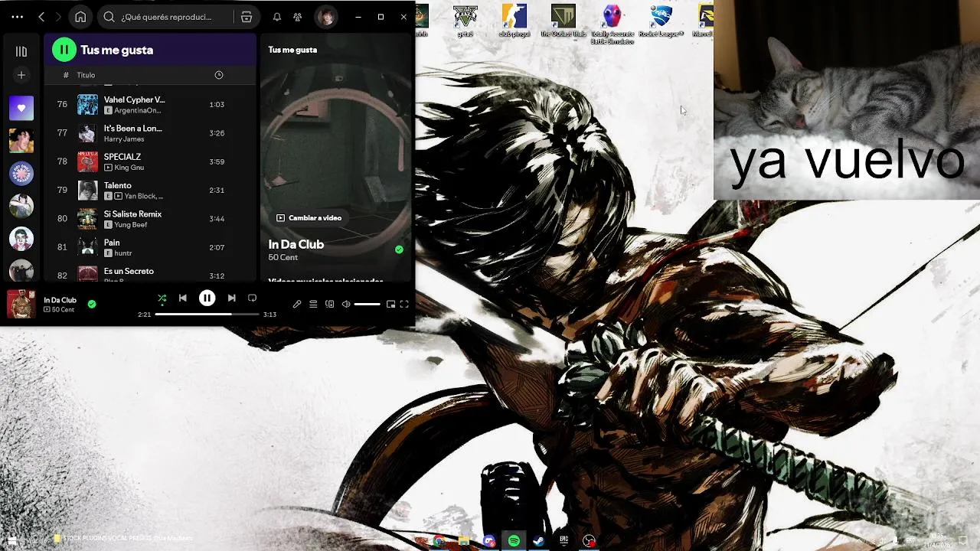The image size is (980, 551).
Task: Open the Counter-Strike desktop shortcut
Action: click(514, 21)
